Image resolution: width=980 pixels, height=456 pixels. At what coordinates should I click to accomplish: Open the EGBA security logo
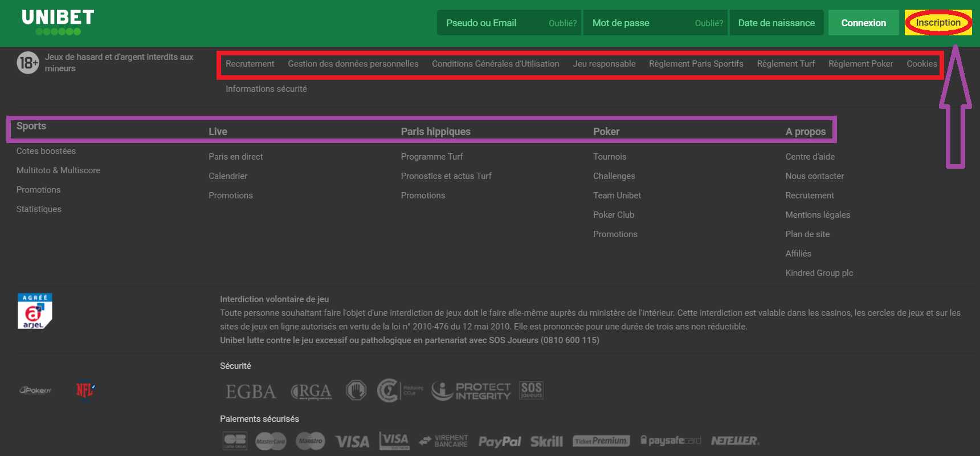coord(251,392)
